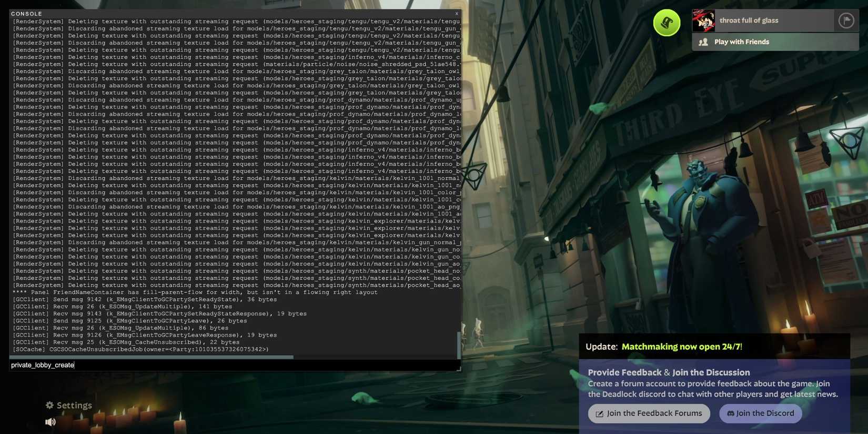Close the console with the x button

pyautogui.click(x=457, y=14)
